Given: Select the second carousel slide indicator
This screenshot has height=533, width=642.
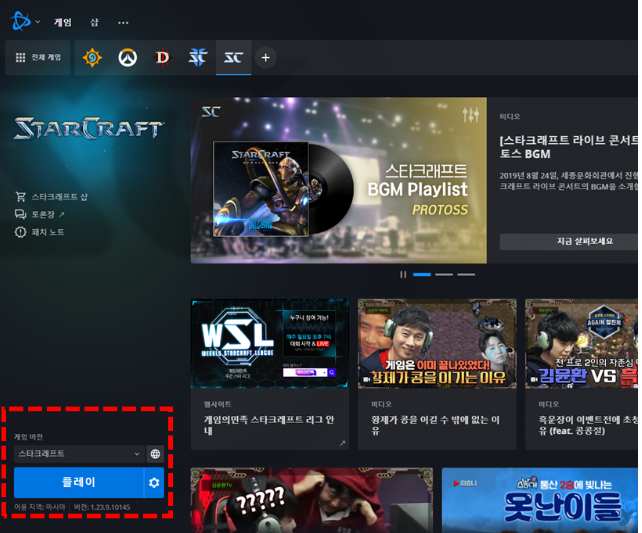Looking at the screenshot, I should click(444, 275).
